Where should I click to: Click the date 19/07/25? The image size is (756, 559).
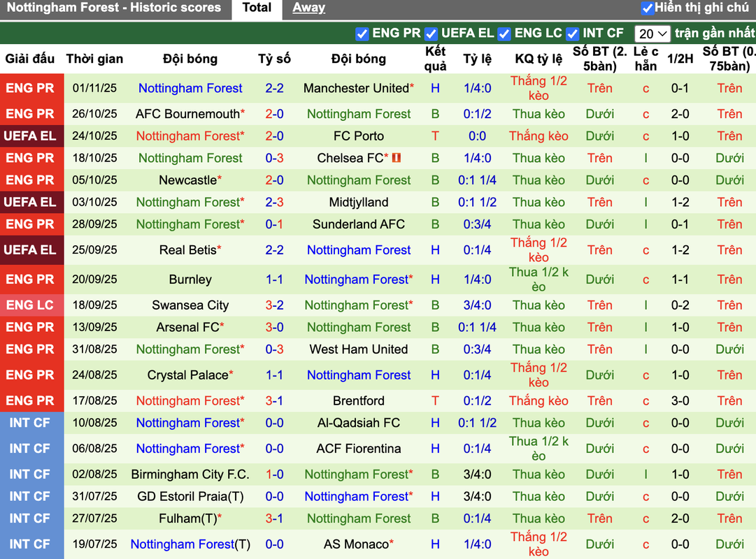pyautogui.click(x=94, y=544)
